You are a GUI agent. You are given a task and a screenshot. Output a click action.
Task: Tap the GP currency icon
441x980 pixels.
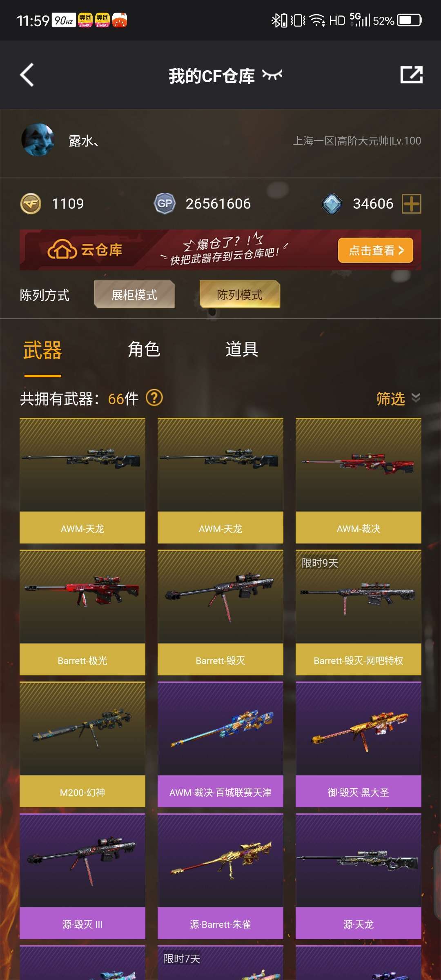point(165,204)
